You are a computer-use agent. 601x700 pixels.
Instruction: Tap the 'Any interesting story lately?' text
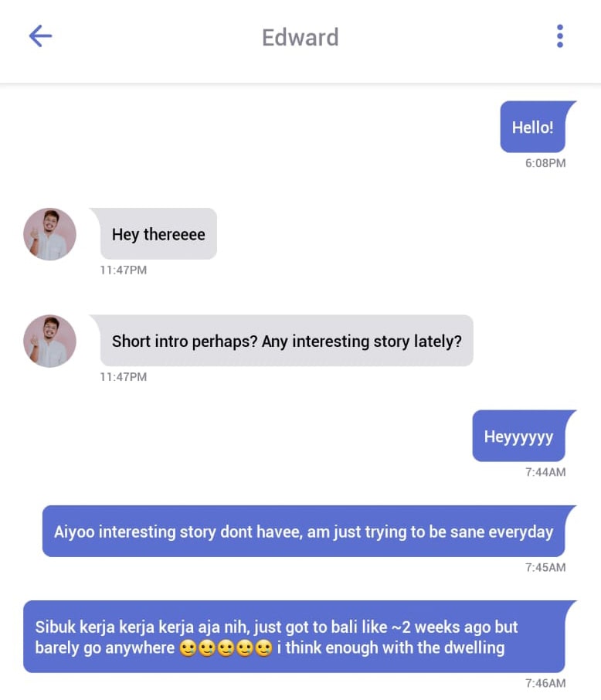point(362,341)
